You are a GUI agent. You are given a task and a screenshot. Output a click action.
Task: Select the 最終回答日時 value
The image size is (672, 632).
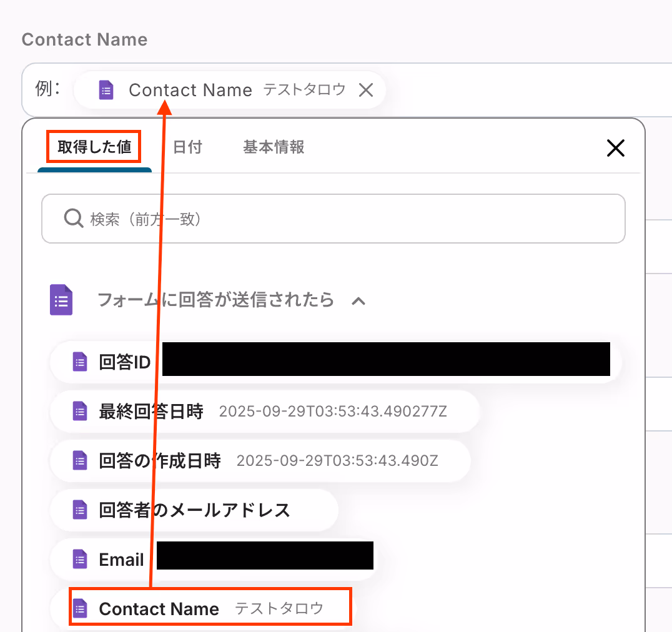(x=264, y=412)
